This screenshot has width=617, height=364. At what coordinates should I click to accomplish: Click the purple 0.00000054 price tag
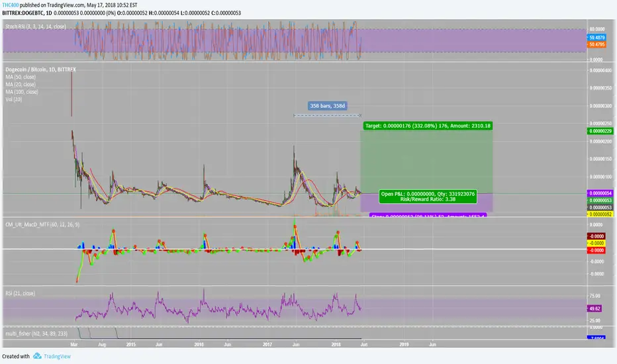pos(600,193)
